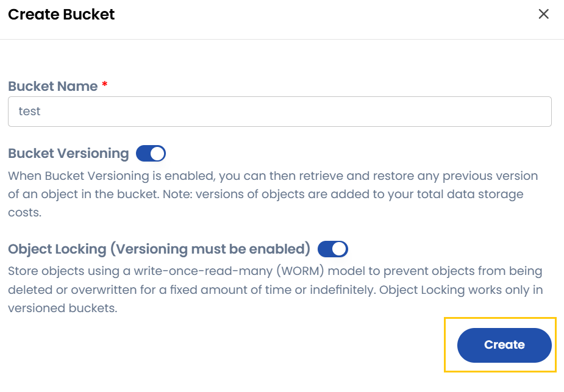Click the "versioned buckets." closing text

pos(62,308)
